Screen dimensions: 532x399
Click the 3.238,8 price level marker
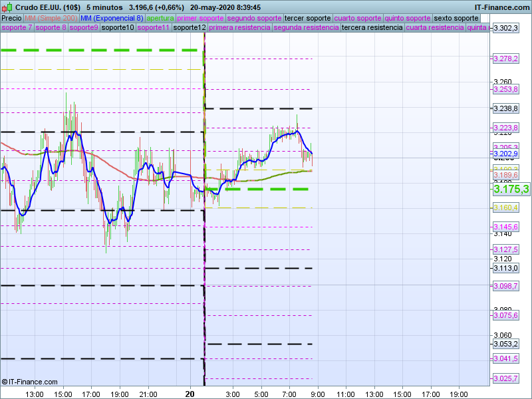pyautogui.click(x=505, y=108)
